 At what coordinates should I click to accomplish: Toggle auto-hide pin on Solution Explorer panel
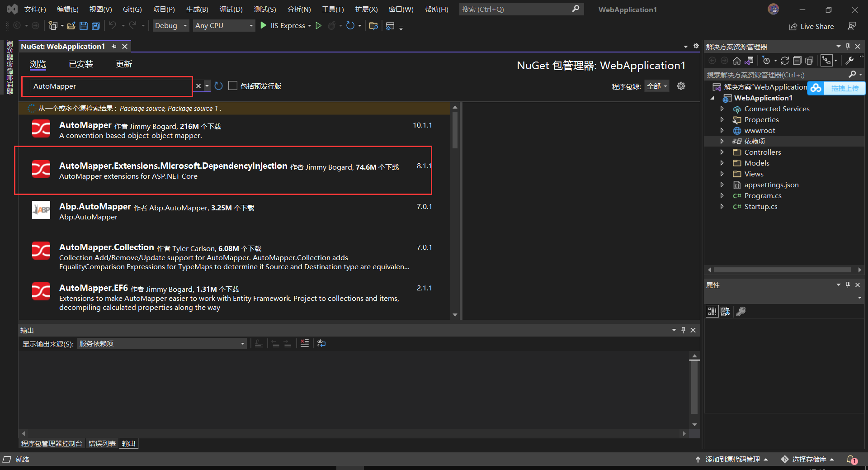coord(848,47)
